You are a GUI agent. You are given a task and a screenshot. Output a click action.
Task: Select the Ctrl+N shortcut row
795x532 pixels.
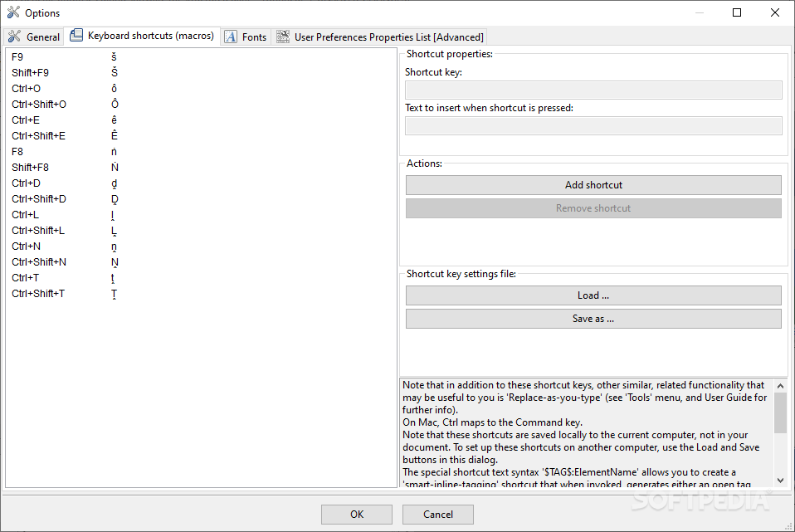click(202, 246)
